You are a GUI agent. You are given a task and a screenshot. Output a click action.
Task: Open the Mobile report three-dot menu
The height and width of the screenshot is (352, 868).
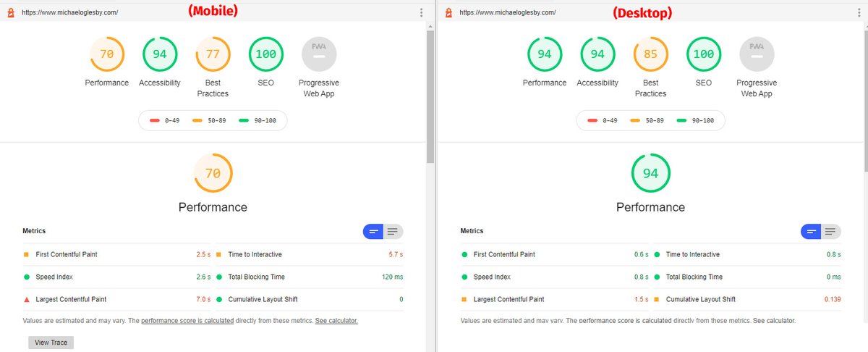(422, 12)
